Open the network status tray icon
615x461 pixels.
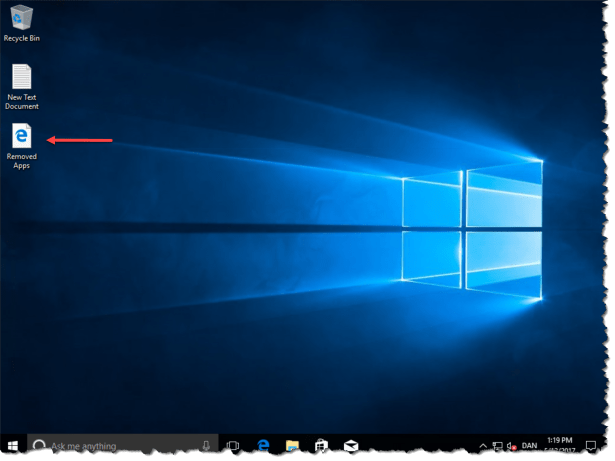(497, 446)
